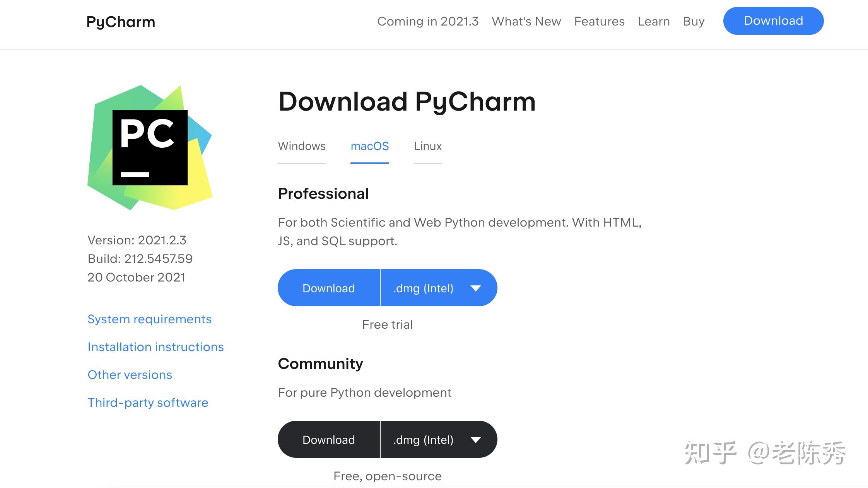
Task: Open the Buy menu item
Action: [x=693, y=21]
